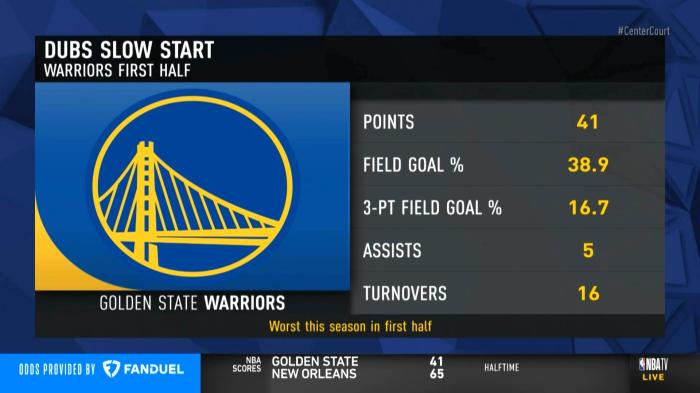
Task: Click the Dubs Slow Start headline
Action: (x=129, y=50)
